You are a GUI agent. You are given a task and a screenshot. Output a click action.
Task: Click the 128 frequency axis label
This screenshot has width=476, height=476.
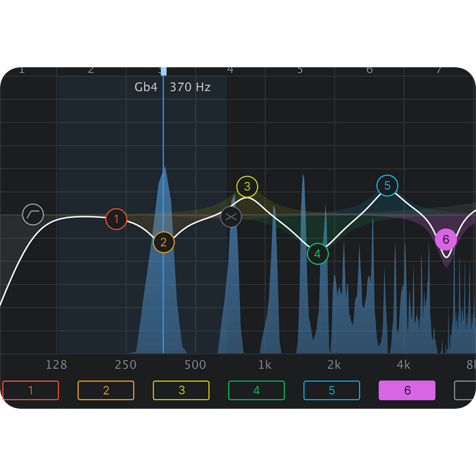(x=56, y=365)
